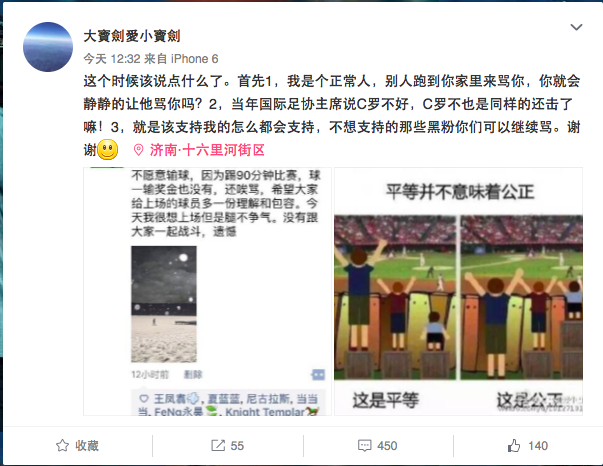Image resolution: width=603 pixels, height=466 pixels.
Task: Click 删除 text in the left screenshot
Action: 193,374
